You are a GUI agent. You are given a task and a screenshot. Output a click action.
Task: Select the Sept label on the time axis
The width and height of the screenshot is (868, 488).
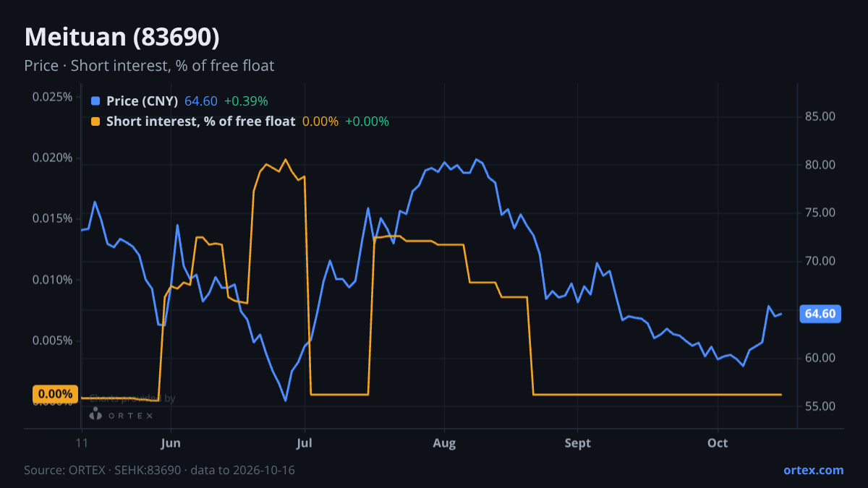(x=578, y=443)
